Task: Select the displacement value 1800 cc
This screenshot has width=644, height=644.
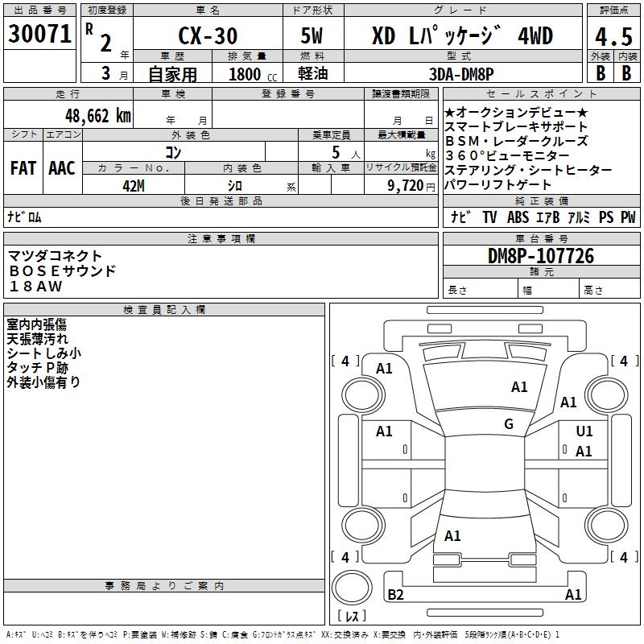Action: point(253,74)
